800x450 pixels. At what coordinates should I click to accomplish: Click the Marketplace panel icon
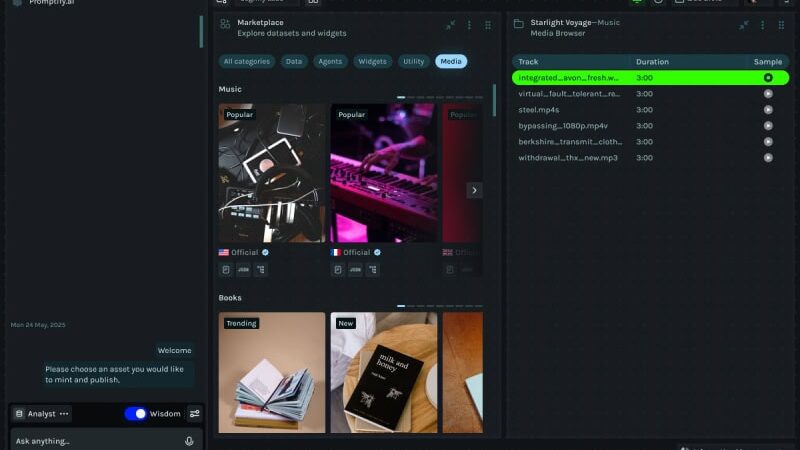tap(225, 24)
